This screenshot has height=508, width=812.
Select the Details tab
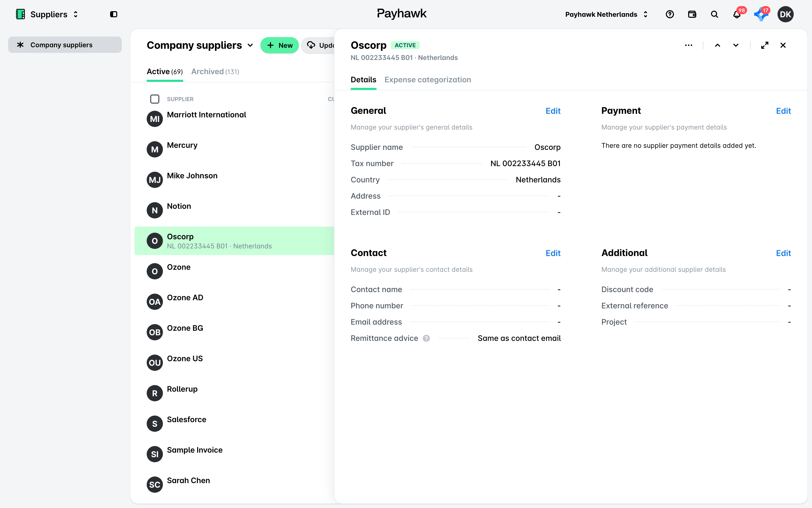tap(363, 80)
